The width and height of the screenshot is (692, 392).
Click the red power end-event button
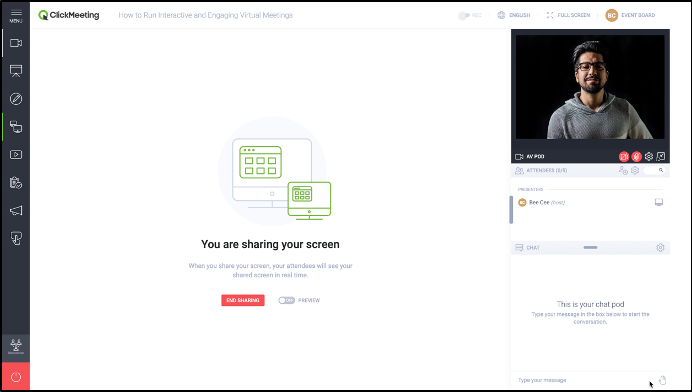click(16, 377)
